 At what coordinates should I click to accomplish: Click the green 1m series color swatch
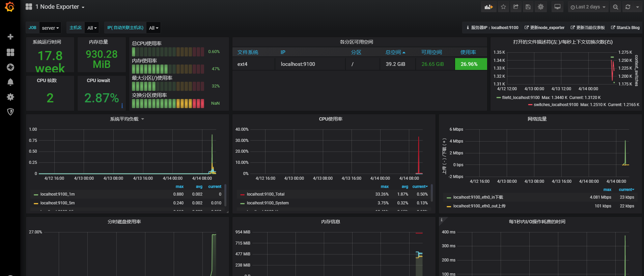pyautogui.click(x=36, y=195)
